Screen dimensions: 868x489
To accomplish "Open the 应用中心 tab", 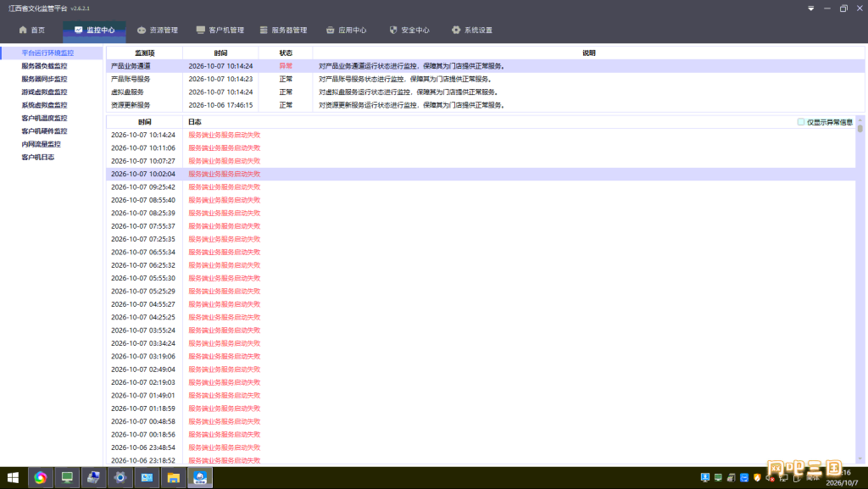I will click(346, 30).
